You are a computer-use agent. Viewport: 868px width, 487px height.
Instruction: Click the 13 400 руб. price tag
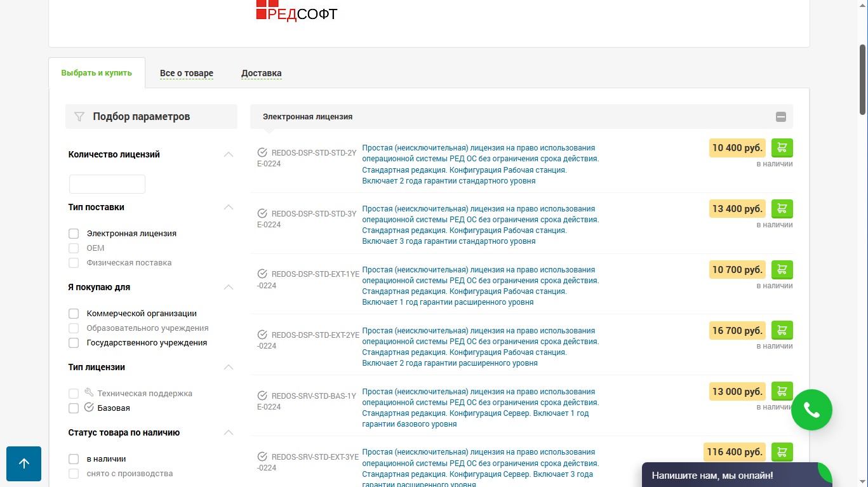coord(737,209)
